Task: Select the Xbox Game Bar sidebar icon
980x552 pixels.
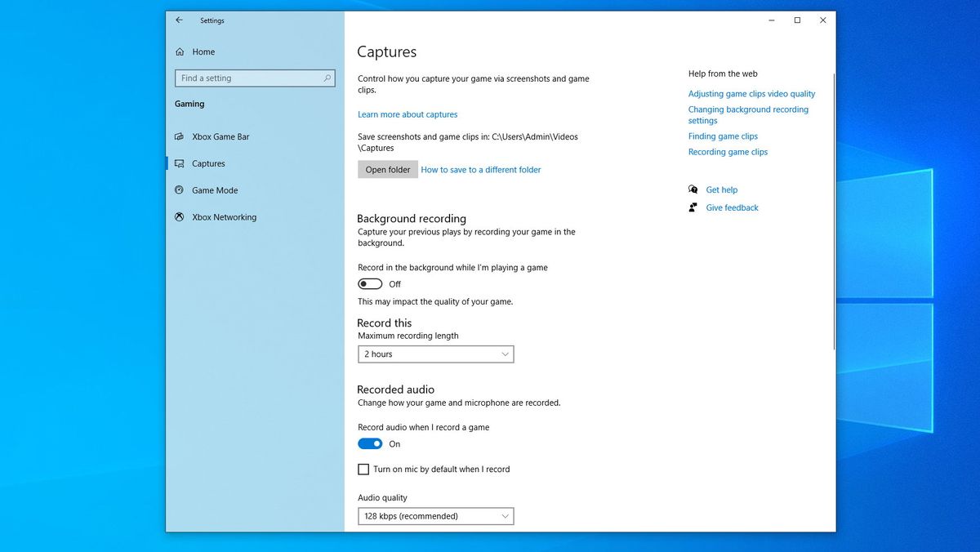Action: [x=180, y=136]
